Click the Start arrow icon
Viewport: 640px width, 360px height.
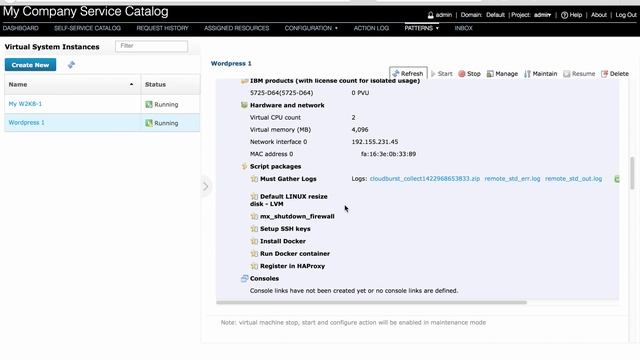coord(433,74)
